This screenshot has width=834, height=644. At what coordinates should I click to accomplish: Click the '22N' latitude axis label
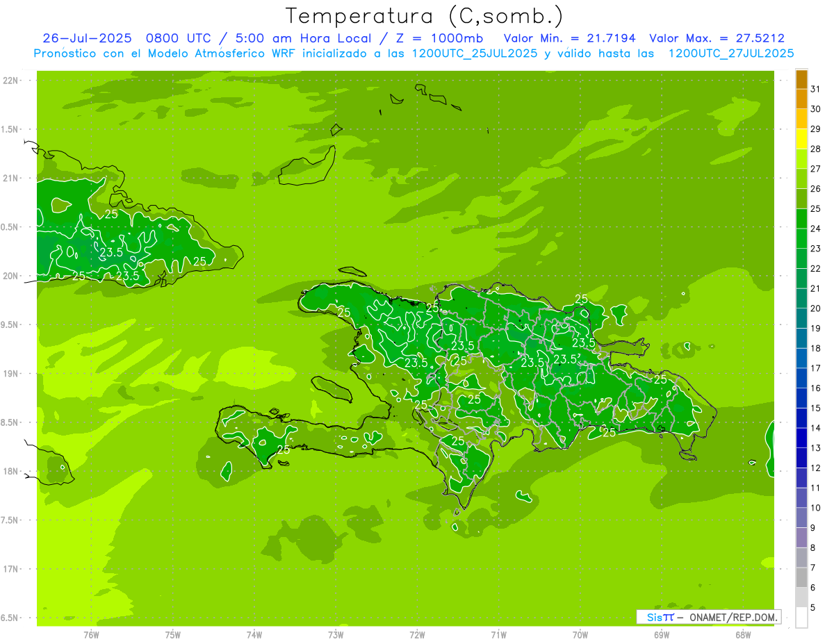point(10,81)
